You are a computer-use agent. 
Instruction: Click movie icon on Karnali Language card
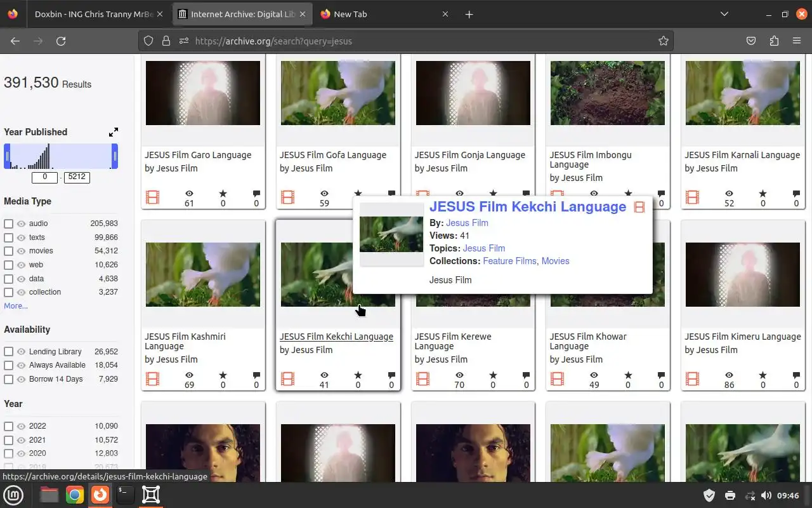tap(692, 197)
